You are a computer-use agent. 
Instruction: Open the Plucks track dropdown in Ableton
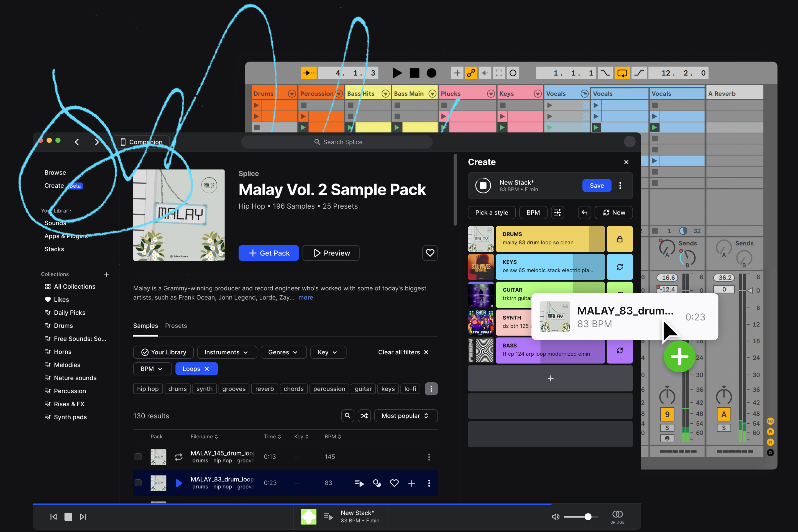(x=491, y=94)
